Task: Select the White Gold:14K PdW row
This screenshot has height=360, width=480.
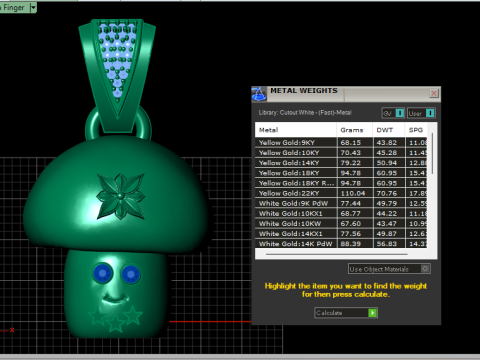Action: pyautogui.click(x=341, y=243)
